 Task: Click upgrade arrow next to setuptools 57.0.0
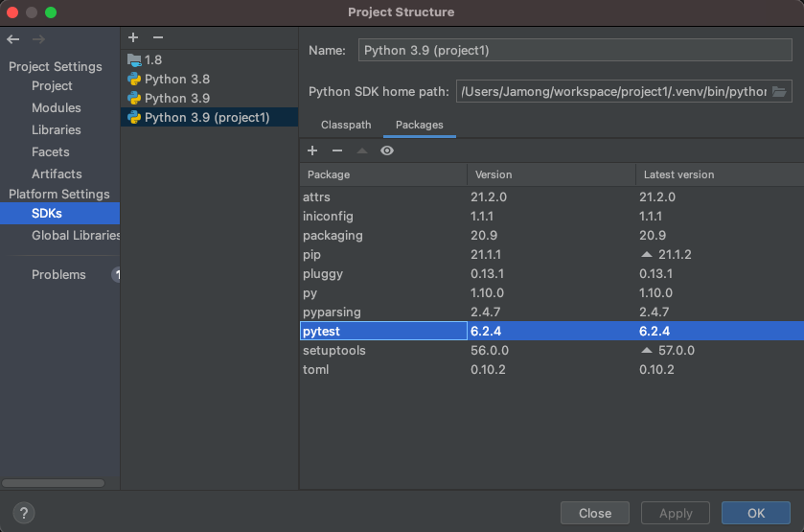pos(647,351)
